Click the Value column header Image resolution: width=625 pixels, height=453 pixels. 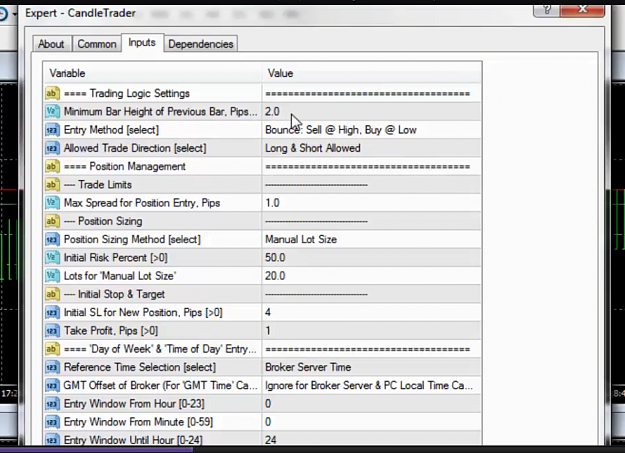[371, 73]
